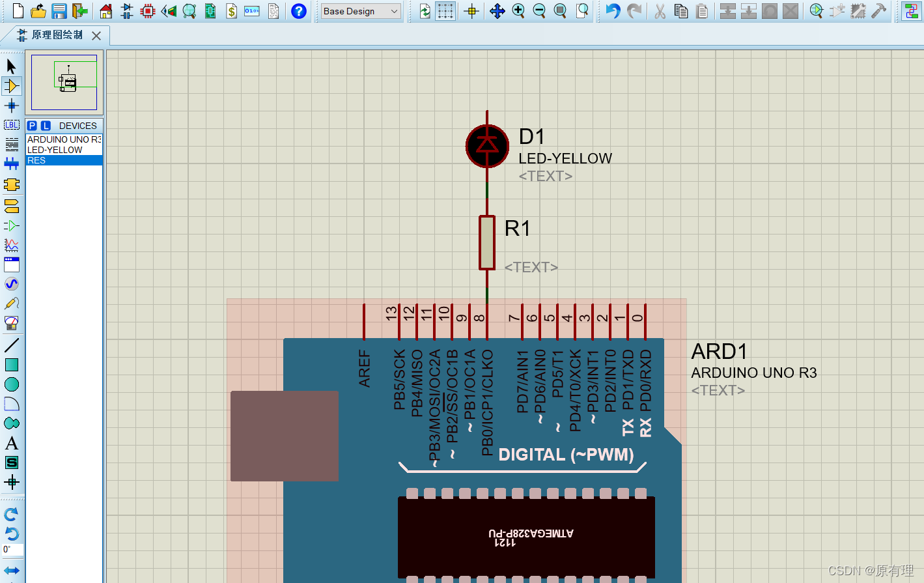Screen dimensions: 924x583
Task: Go to the Home page icon
Action: [106, 11]
